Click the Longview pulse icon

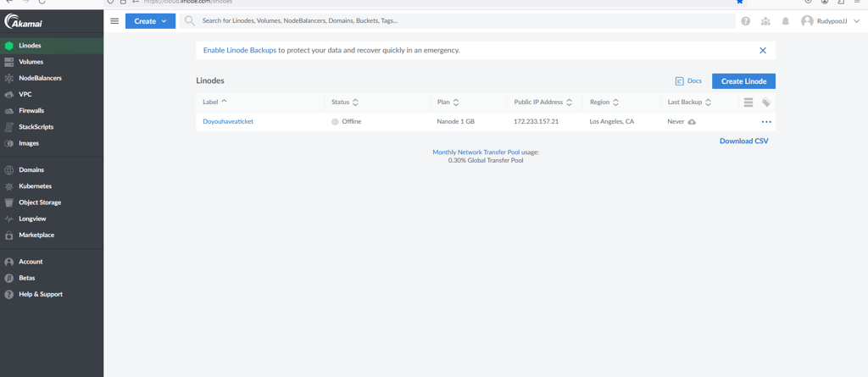(8, 219)
